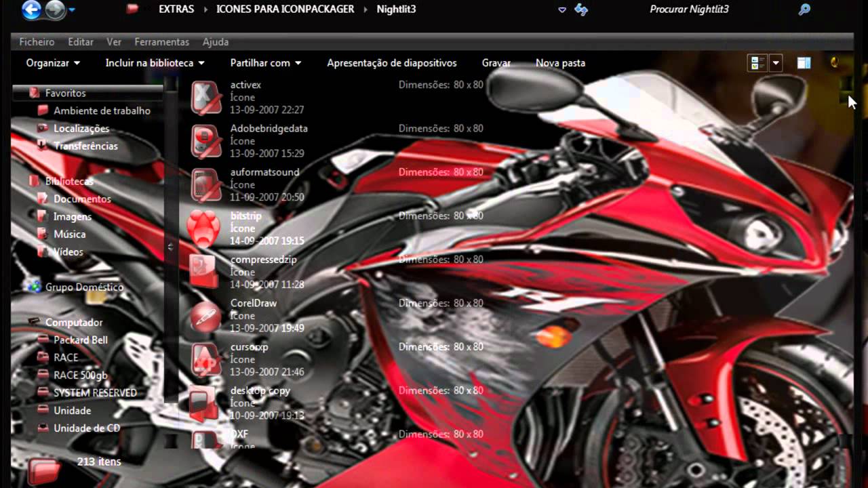Open the Ferramentas menu
Image resolution: width=868 pixels, height=488 pixels.
pyautogui.click(x=161, y=42)
